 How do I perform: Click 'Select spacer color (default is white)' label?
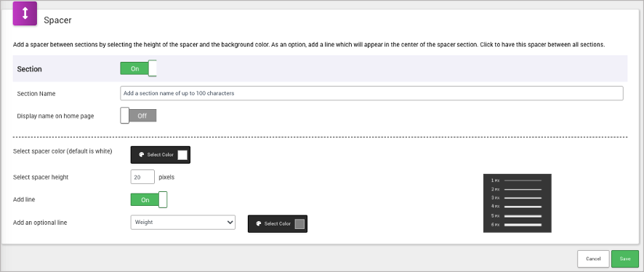tap(63, 151)
